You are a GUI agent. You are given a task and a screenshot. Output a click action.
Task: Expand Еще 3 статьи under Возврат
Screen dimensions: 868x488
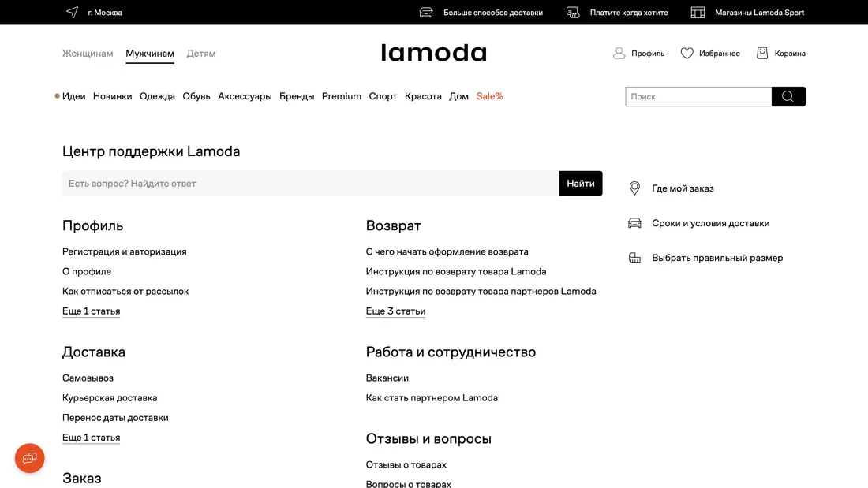[x=395, y=311]
